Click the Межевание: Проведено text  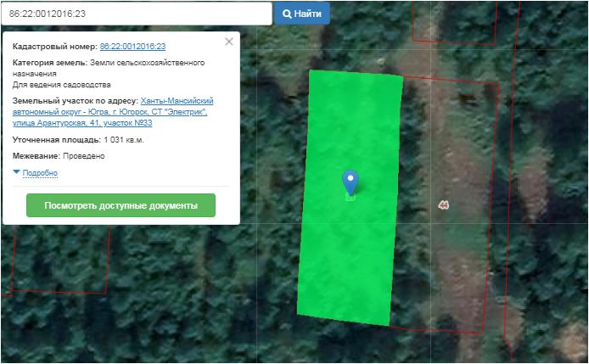click(59, 156)
